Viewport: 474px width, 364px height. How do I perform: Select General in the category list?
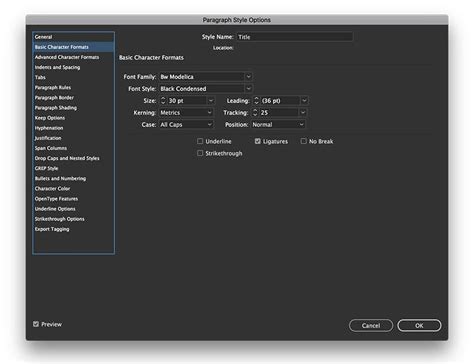point(73,37)
